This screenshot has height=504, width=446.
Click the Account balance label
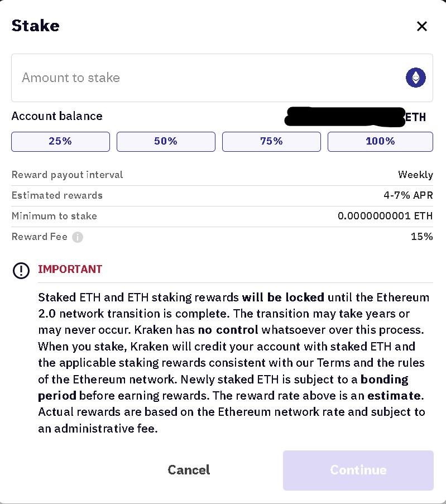pos(57,116)
